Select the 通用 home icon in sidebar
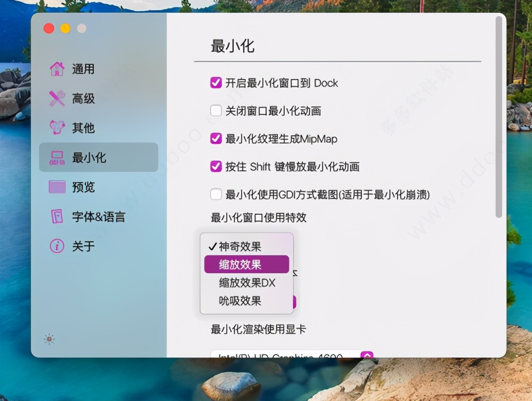Viewport: 532px width, 401px height. 57,69
